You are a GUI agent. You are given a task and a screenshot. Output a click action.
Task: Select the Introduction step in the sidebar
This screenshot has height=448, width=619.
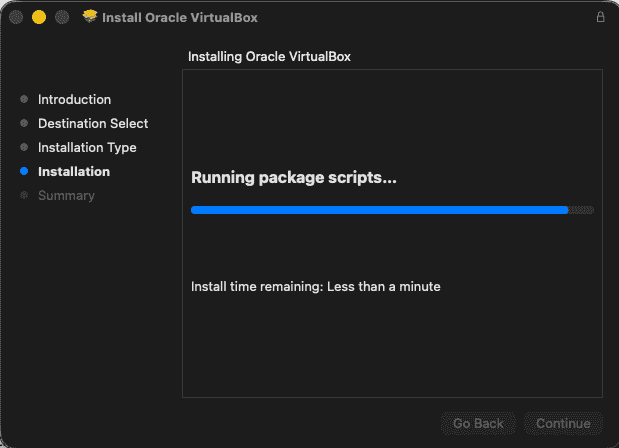pos(74,100)
